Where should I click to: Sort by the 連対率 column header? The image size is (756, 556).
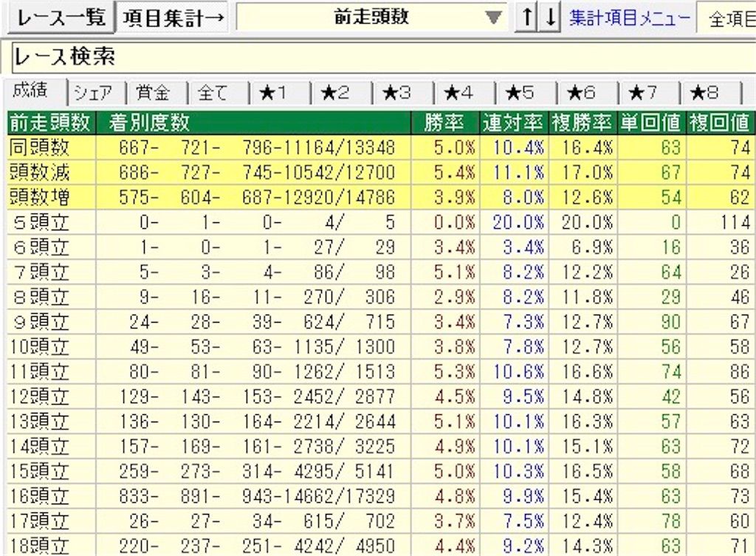click(x=515, y=123)
